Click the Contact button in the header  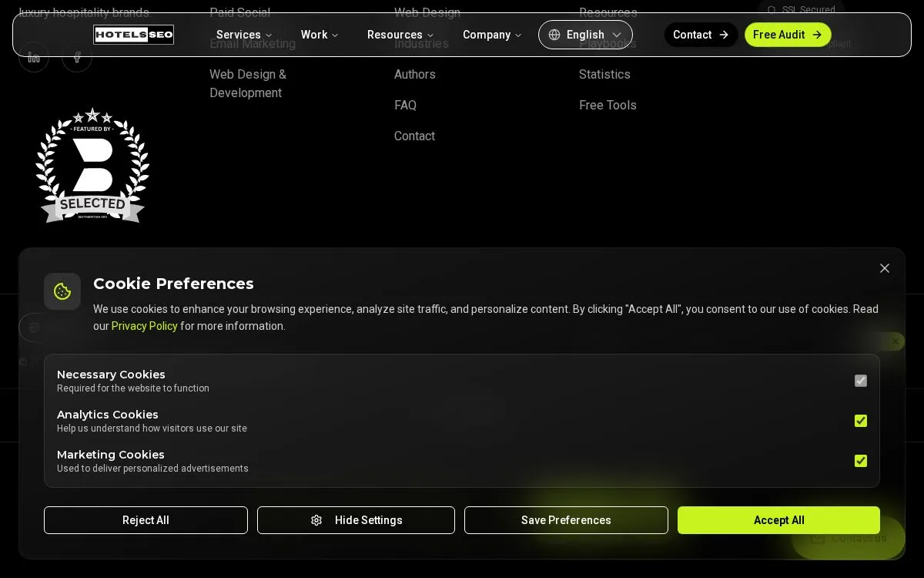[701, 35]
